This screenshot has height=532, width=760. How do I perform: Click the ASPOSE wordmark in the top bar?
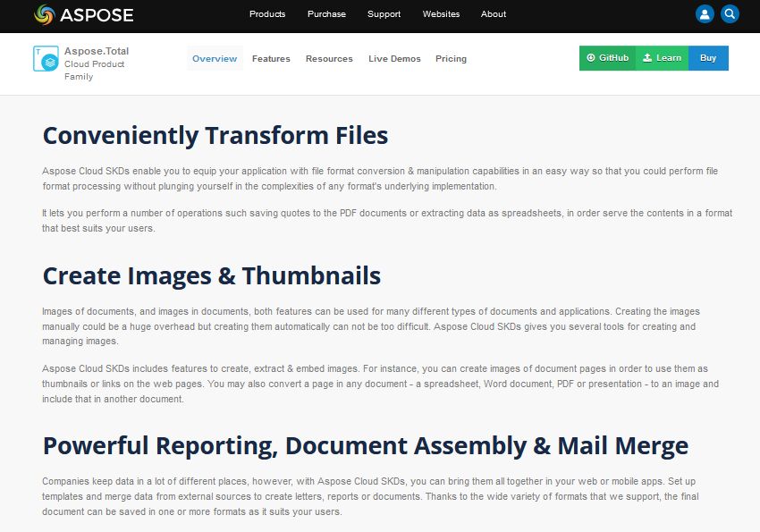97,15
